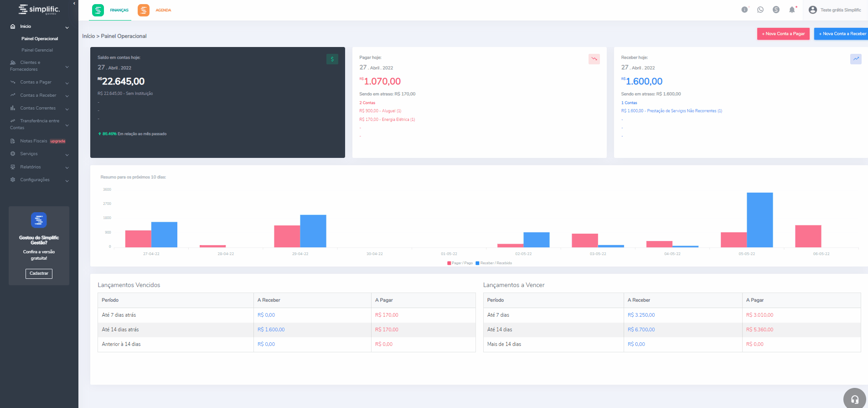Click the tall blue bar for 05-05-22
This screenshot has height=408, width=868.
pos(759,220)
